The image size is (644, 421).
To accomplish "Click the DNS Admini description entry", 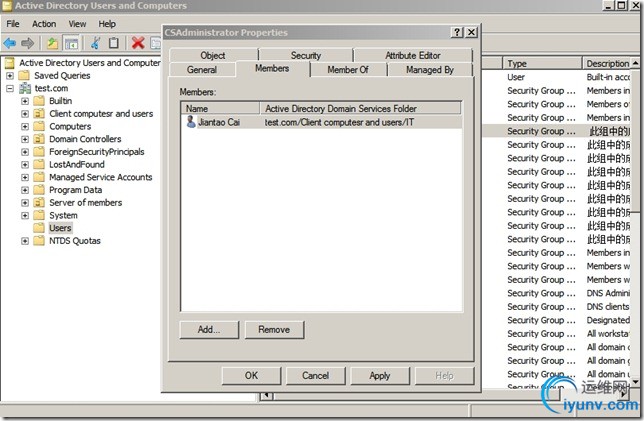I will click(608, 293).
